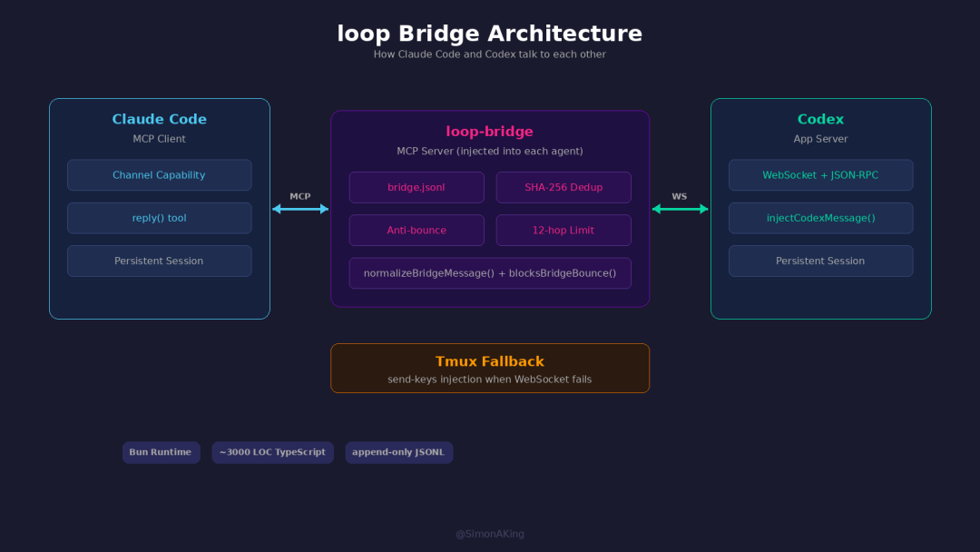Viewport: 980px width, 552px height.
Task: Click the green WS double arrow
Action: [680, 209]
